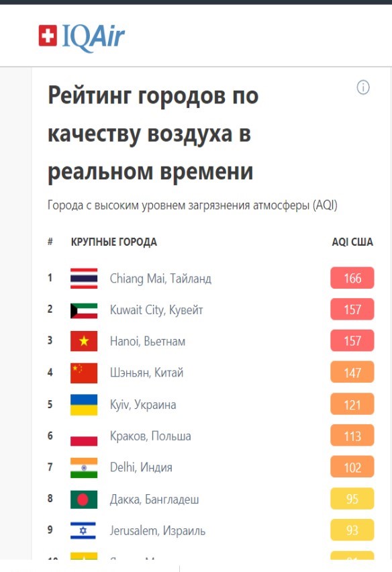Click the yellow 95 AQI badge for Дакка
The height and width of the screenshot is (572, 392).
pos(352,499)
